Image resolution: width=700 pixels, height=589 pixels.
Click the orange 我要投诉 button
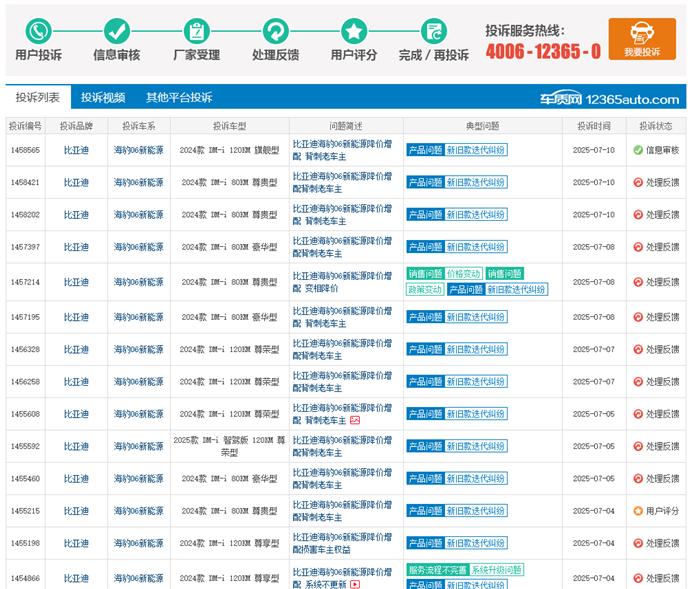642,39
